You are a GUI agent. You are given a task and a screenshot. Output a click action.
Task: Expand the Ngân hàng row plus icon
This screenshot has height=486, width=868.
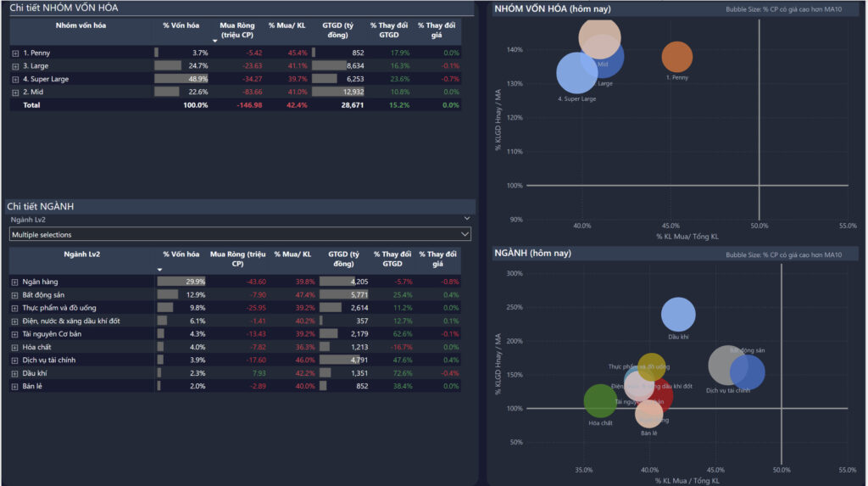pyautogui.click(x=15, y=282)
